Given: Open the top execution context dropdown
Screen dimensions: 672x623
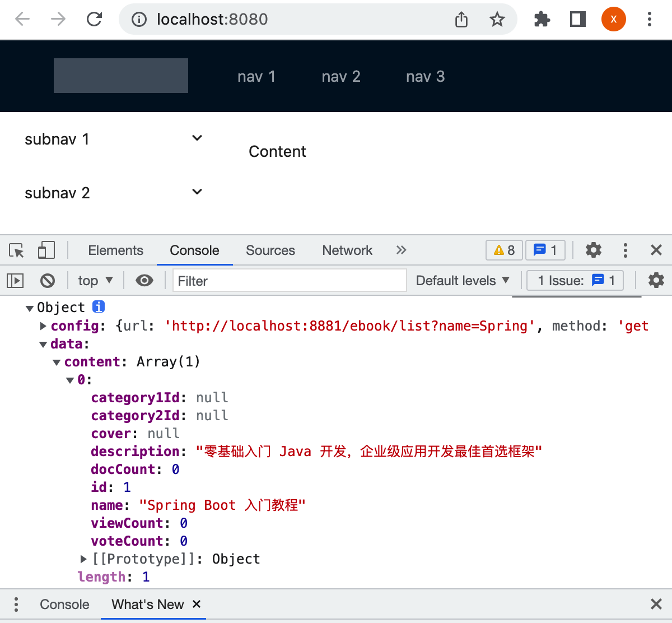Looking at the screenshot, I should pos(95,280).
